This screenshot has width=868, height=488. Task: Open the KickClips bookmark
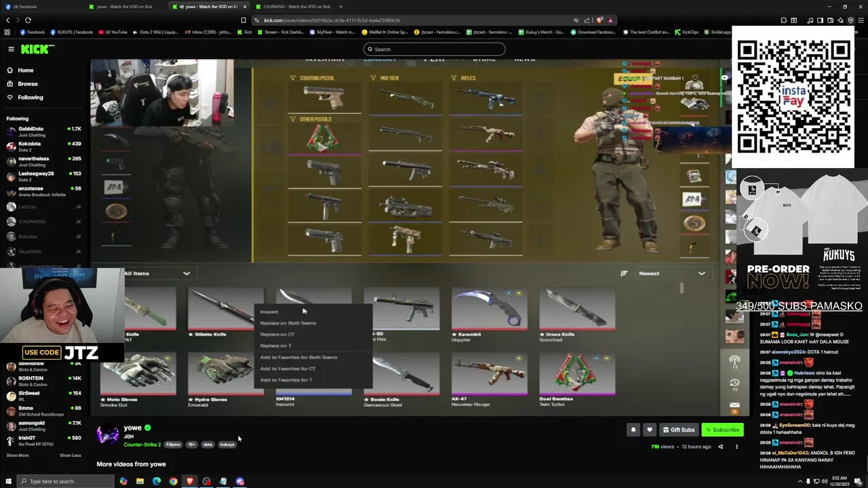(686, 32)
